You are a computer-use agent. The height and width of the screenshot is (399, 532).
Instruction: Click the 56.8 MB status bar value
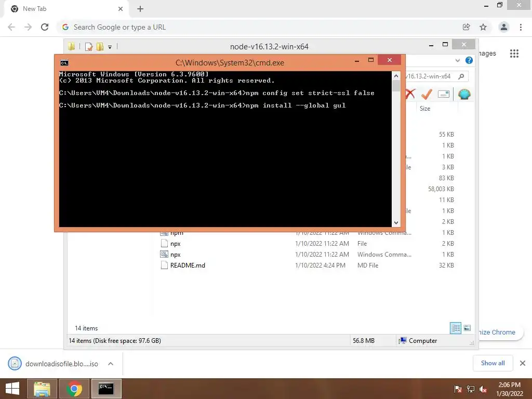click(363, 341)
